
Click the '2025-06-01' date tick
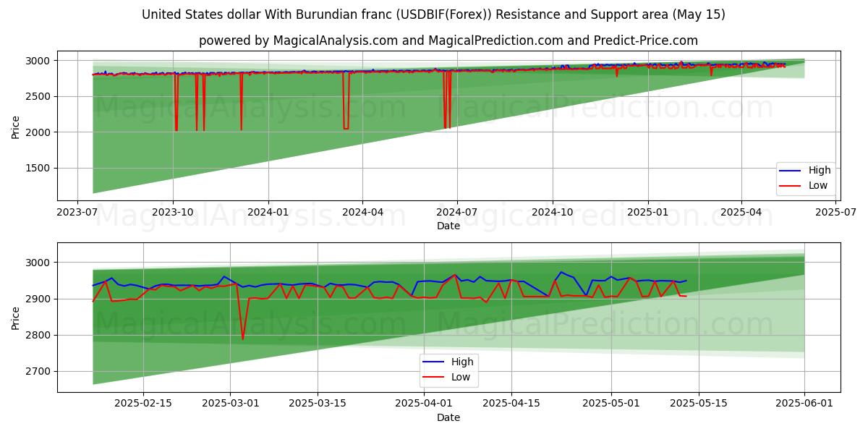pyautogui.click(x=804, y=404)
